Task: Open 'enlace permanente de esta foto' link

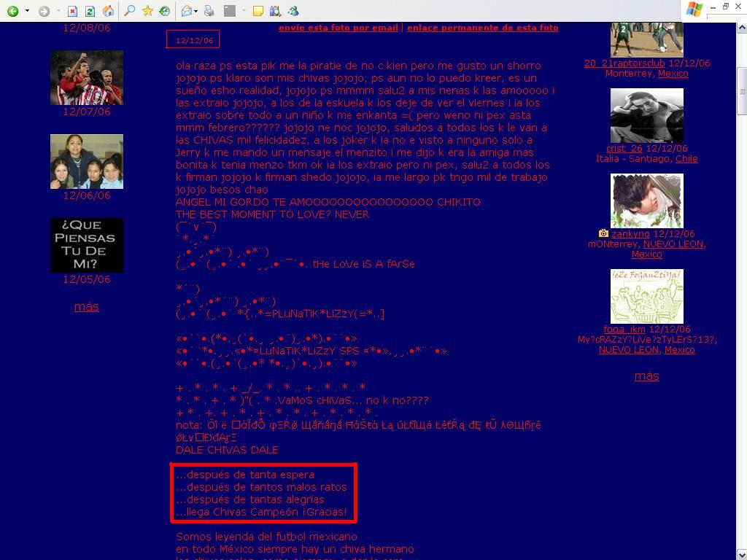Action: (x=483, y=28)
